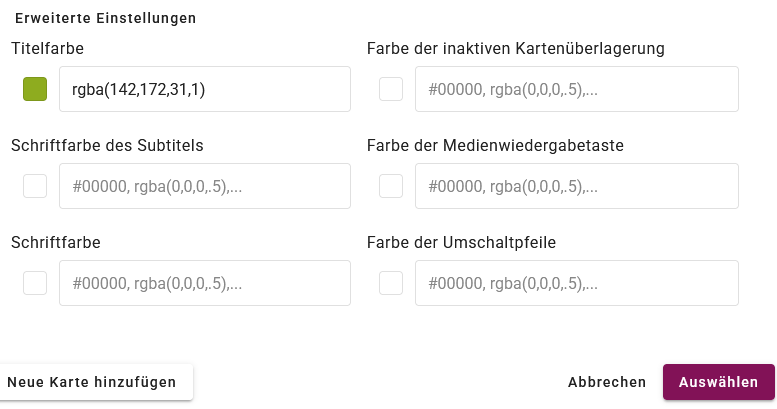Confirm with the Auswählen button
Viewport: 777px width, 409px height.
pyautogui.click(x=718, y=382)
